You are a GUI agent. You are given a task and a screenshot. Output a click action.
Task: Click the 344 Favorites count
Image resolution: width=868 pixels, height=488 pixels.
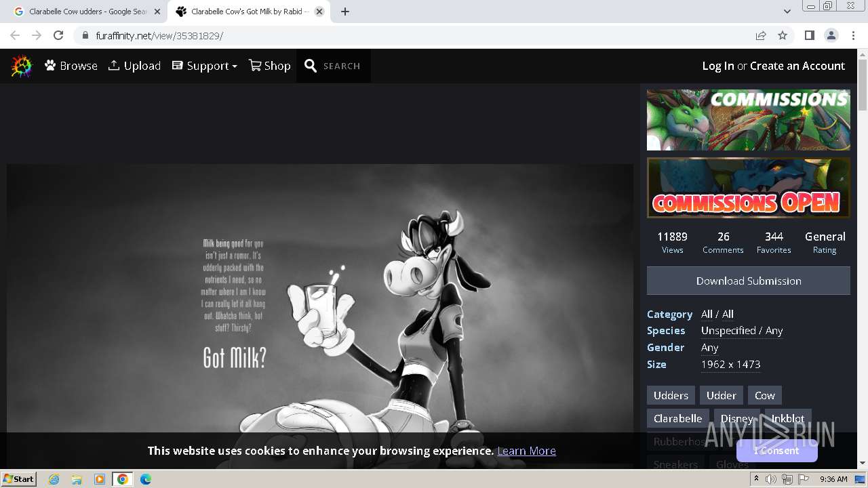(x=774, y=237)
